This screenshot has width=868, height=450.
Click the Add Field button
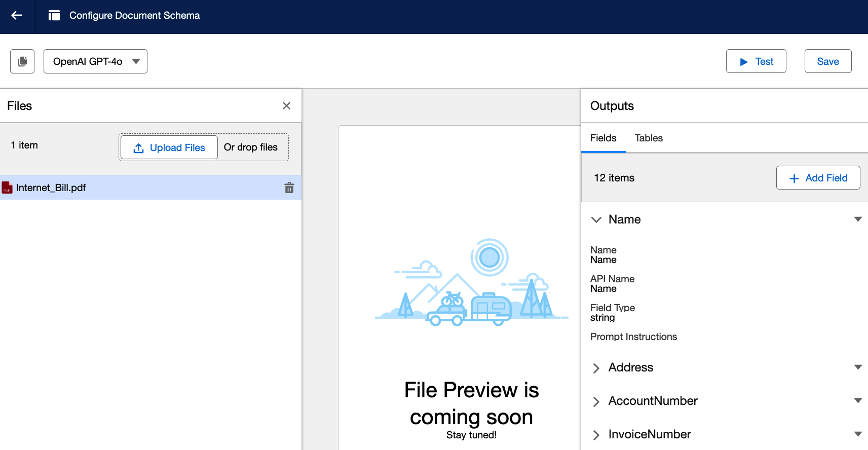[x=818, y=178]
